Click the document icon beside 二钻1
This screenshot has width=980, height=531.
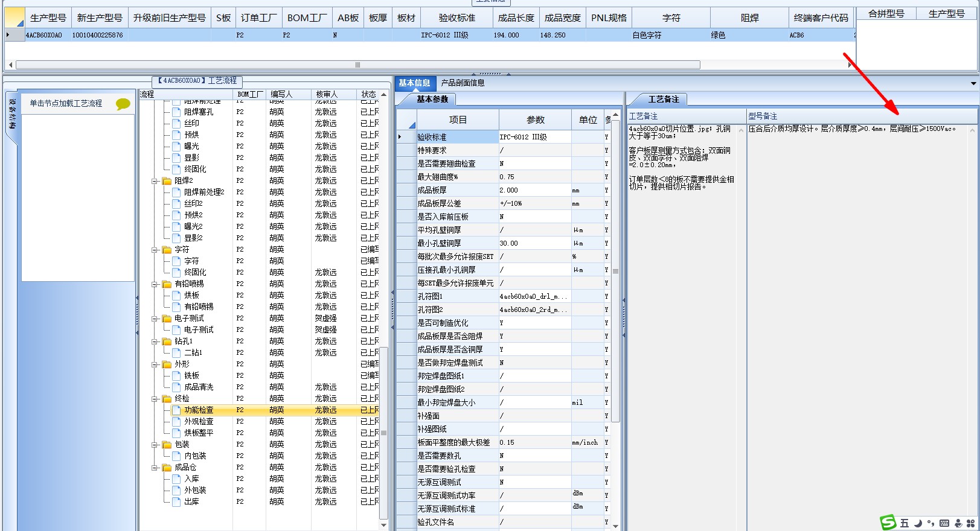tap(176, 352)
